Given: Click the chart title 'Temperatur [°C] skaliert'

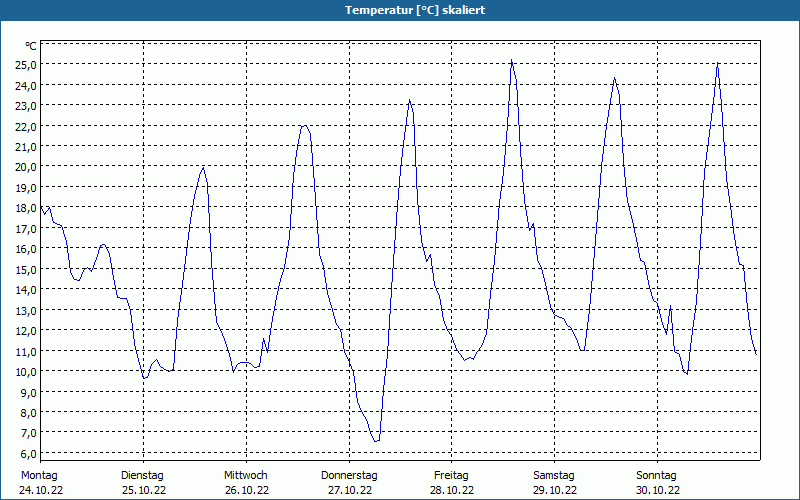Looking at the screenshot, I should [x=415, y=10].
